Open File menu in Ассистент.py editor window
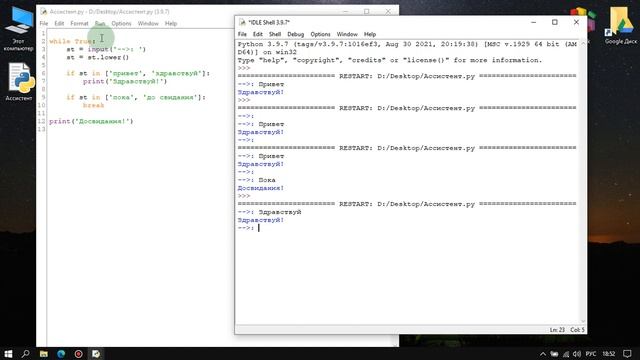Image resolution: width=640 pixels, height=360 pixels. click(x=44, y=23)
